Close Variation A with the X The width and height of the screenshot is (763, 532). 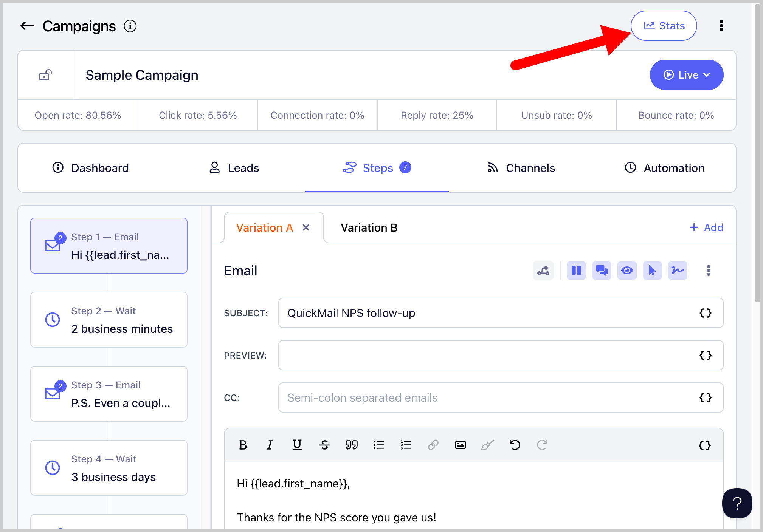(306, 227)
